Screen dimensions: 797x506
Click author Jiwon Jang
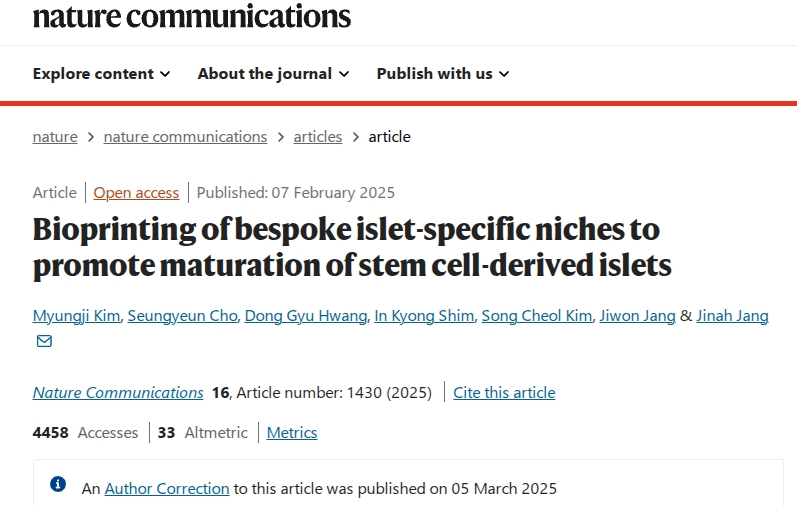click(637, 316)
